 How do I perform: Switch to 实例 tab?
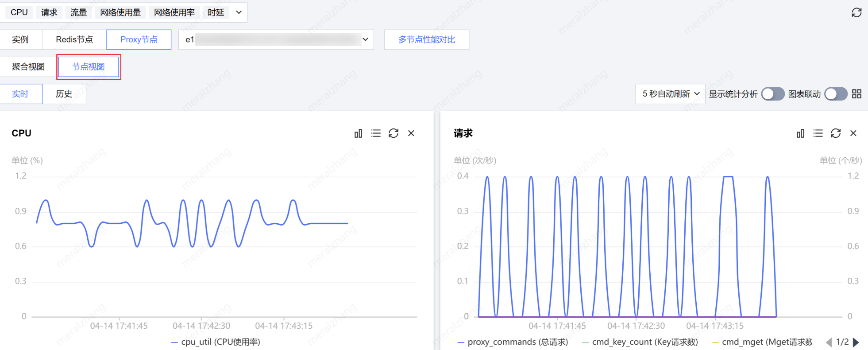click(20, 40)
